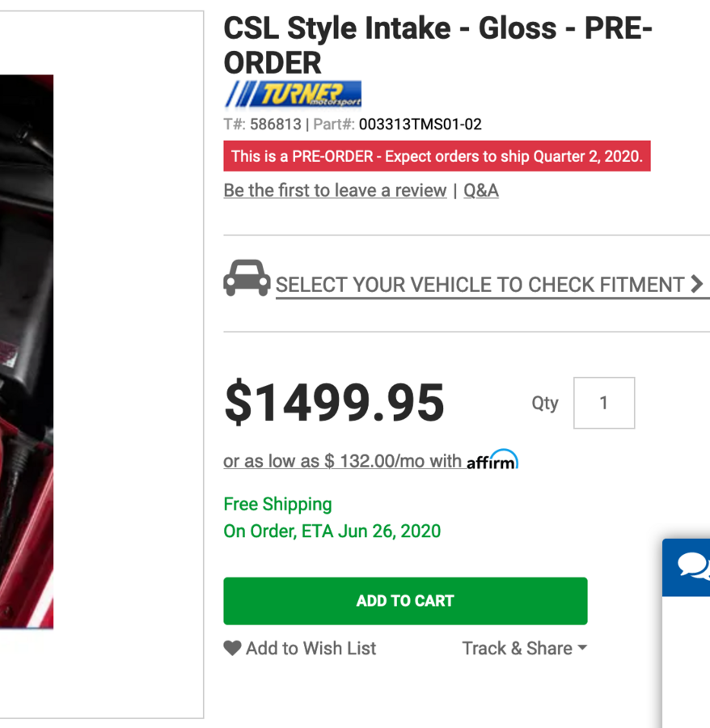
Task: Click the chevron arrow after CHECK FITMENT
Action: point(696,285)
